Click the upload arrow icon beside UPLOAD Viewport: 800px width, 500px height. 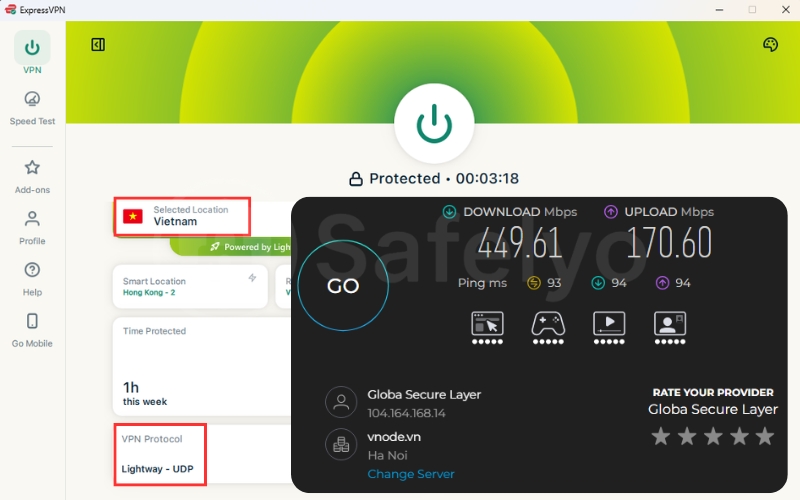point(611,212)
